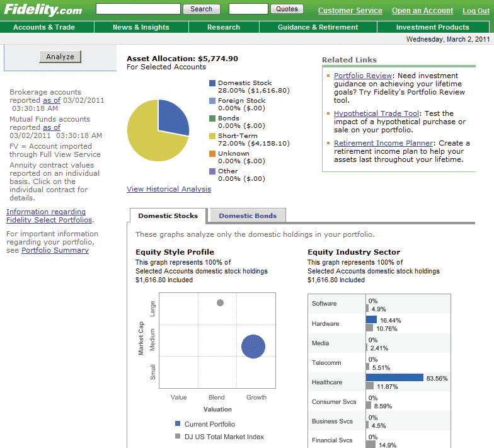Click the 'Consumer Svcs' sector row label
This screenshot has height=448, width=494.
pyautogui.click(x=334, y=402)
